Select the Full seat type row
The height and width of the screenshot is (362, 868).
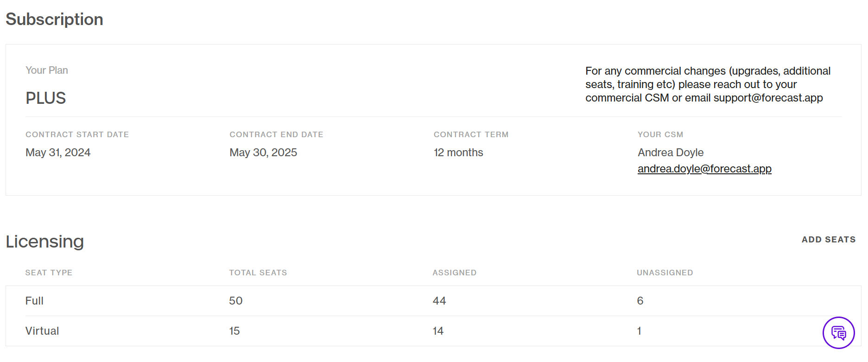(x=433, y=301)
